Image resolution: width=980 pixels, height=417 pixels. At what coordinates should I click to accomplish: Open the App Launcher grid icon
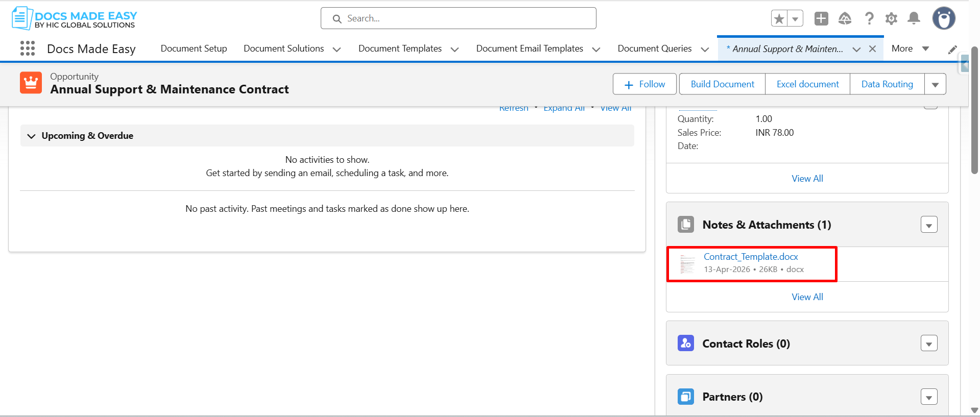[28, 48]
